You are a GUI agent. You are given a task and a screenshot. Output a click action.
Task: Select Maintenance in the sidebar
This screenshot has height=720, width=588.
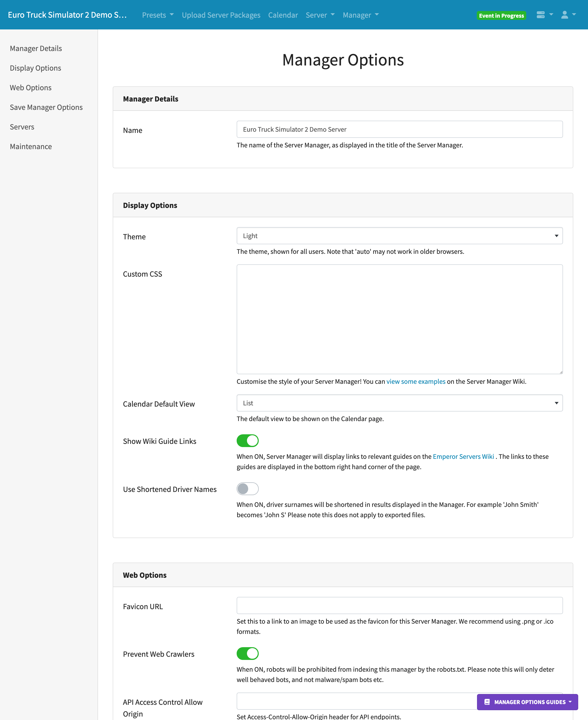coord(31,147)
